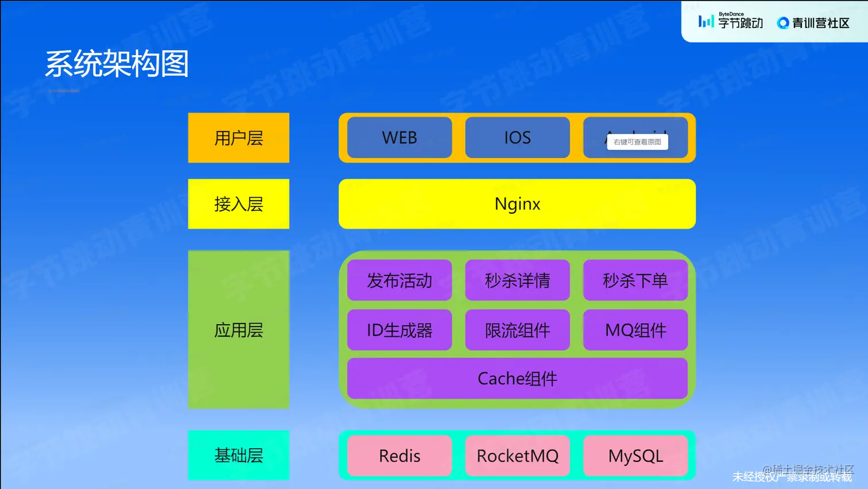Select the Redis pink block
The height and width of the screenshot is (489, 868).
(x=400, y=456)
